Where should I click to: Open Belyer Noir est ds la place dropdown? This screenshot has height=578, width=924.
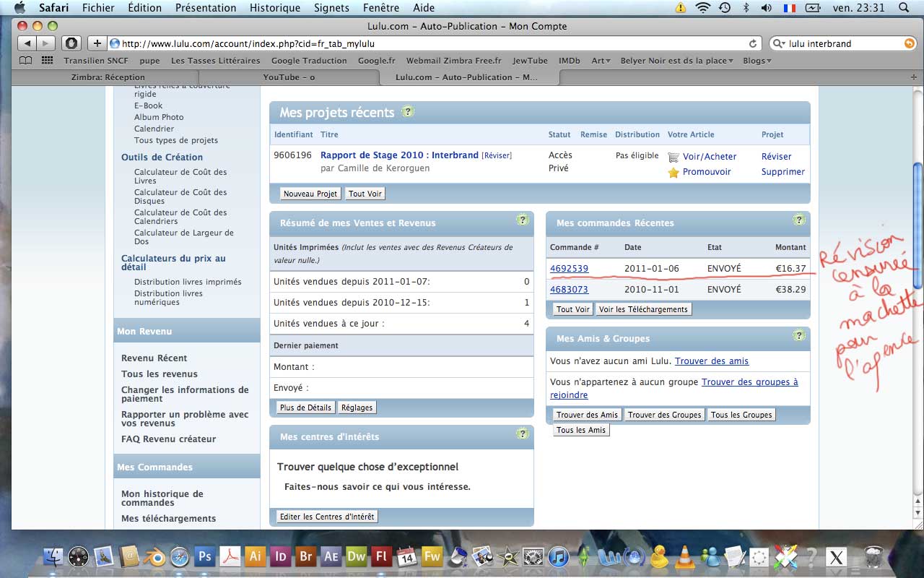point(676,61)
